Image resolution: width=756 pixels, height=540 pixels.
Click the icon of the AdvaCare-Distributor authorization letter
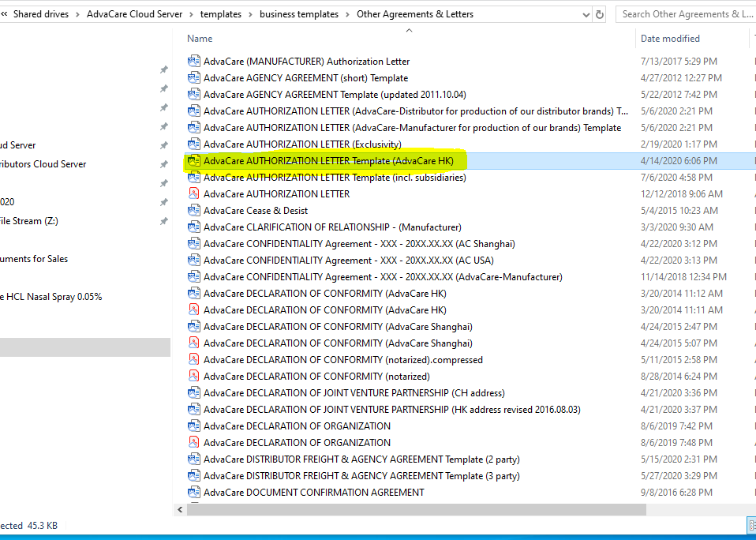[x=193, y=111]
